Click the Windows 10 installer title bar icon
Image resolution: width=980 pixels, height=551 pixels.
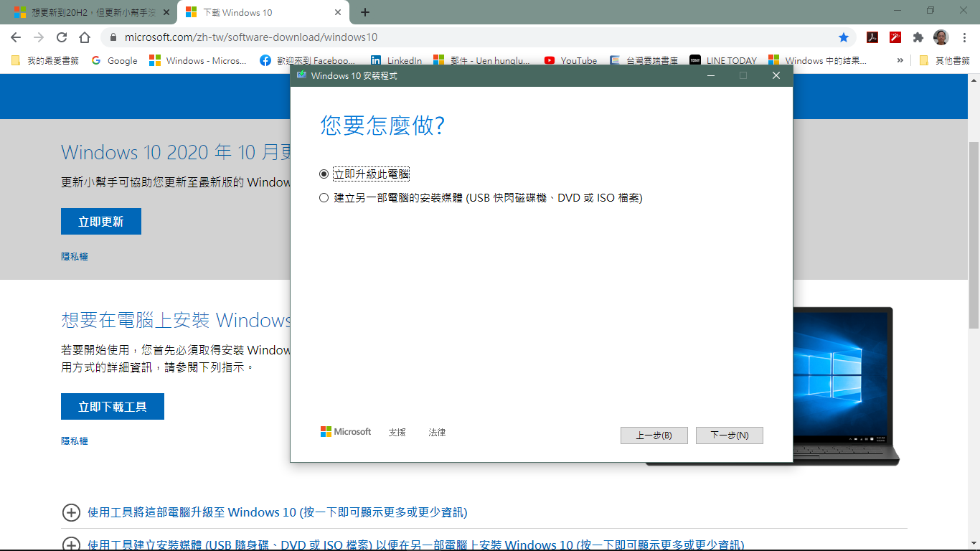[301, 75]
